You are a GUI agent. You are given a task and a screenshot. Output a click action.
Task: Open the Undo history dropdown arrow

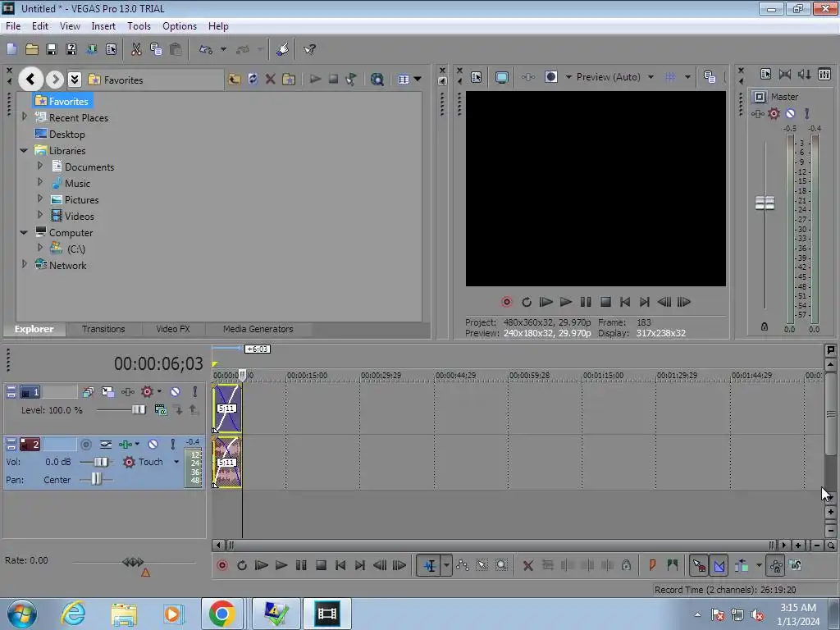[x=223, y=49]
